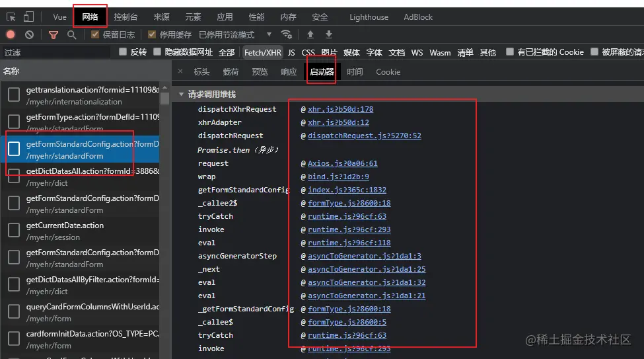
Task: Clear the network log
Action: (29, 34)
